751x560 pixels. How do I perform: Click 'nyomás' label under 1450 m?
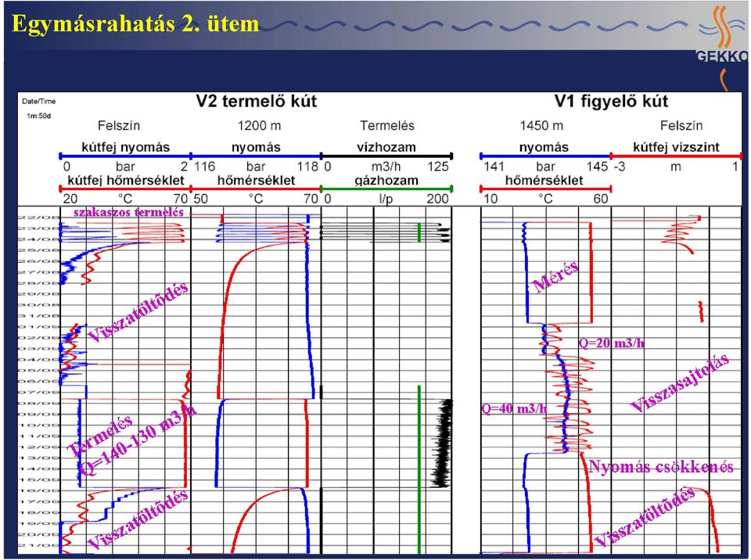tap(544, 147)
